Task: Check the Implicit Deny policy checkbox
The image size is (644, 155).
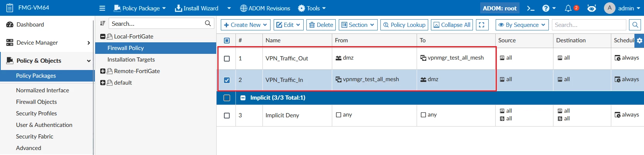Action: point(227,115)
